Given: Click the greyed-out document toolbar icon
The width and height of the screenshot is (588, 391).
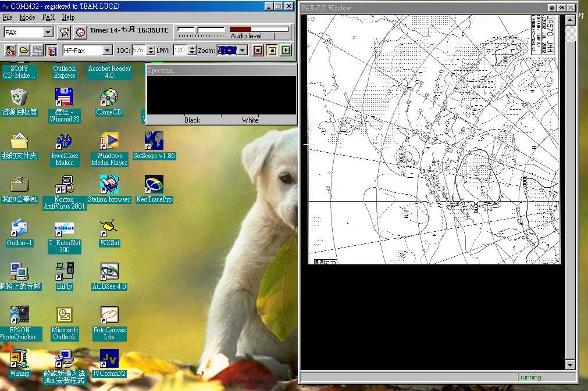Looking at the screenshot, I should tap(37, 50).
